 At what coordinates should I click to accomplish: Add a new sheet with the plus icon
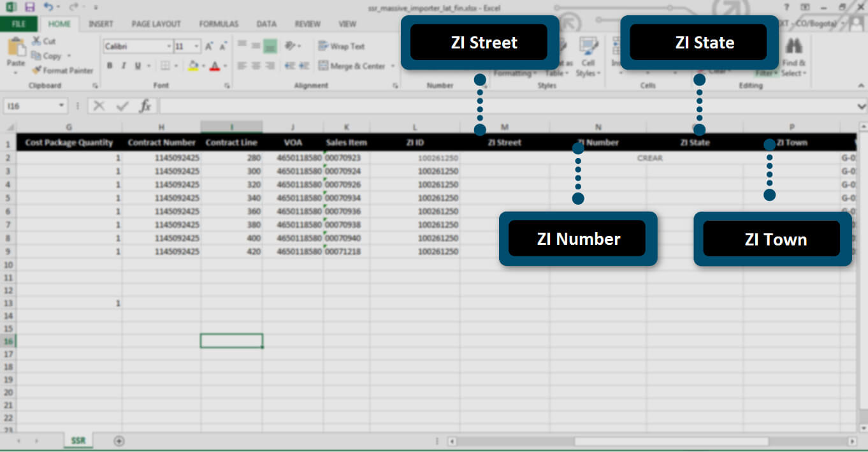[x=119, y=441]
